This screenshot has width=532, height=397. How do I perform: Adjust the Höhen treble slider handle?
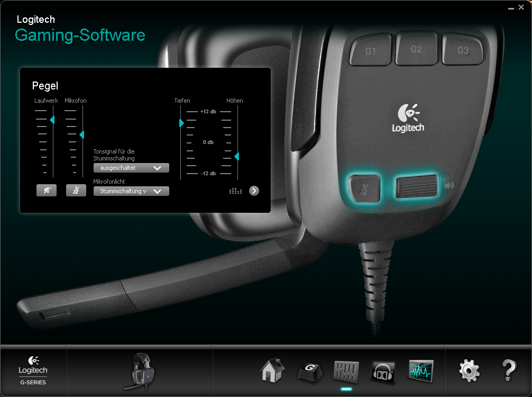click(237, 156)
